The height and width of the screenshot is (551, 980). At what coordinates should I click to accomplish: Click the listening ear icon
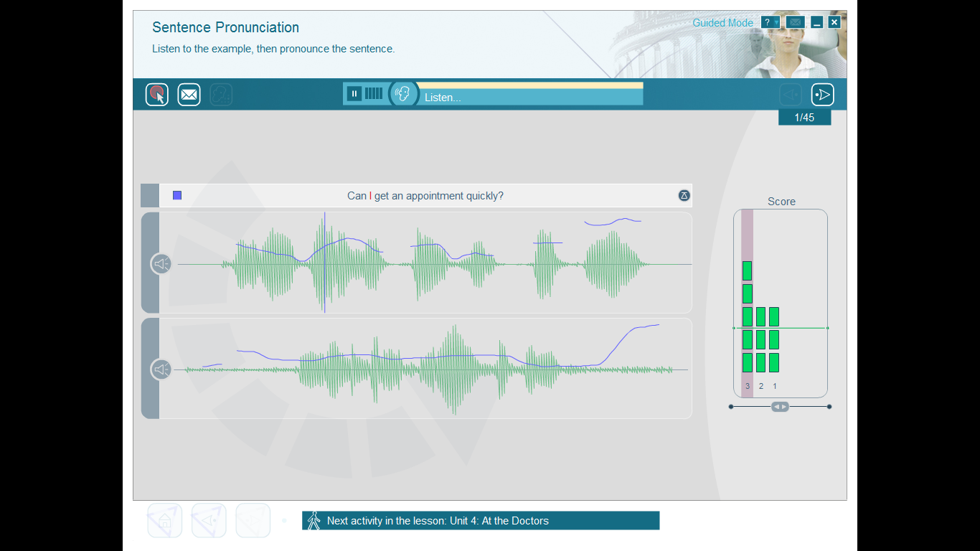[x=403, y=93]
